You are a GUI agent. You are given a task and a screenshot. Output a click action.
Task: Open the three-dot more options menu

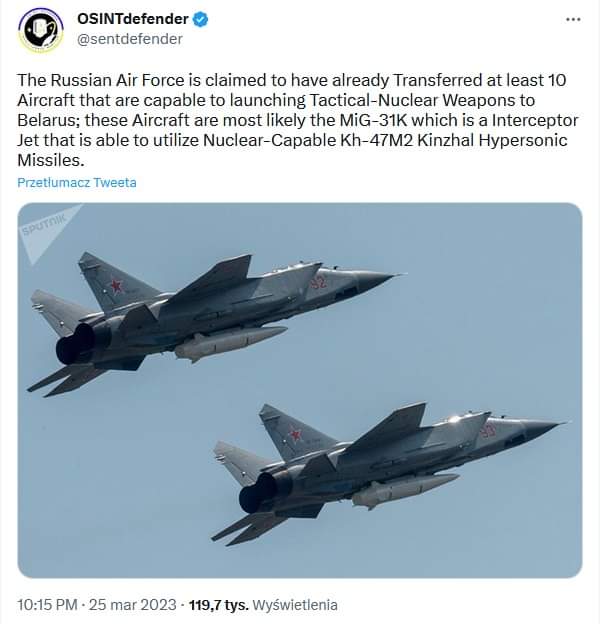click(573, 19)
